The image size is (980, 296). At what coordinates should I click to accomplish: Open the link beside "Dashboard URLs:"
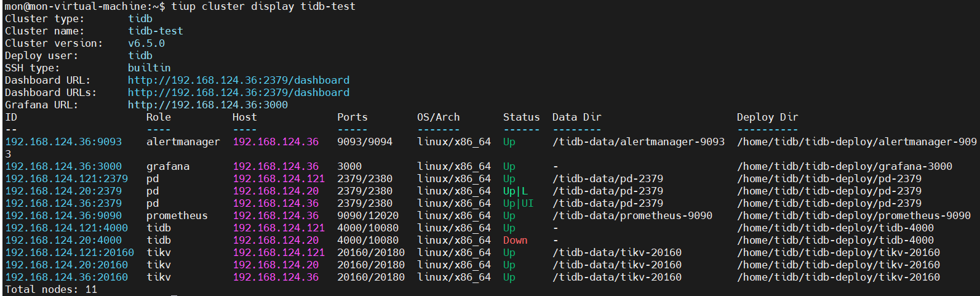click(238, 92)
